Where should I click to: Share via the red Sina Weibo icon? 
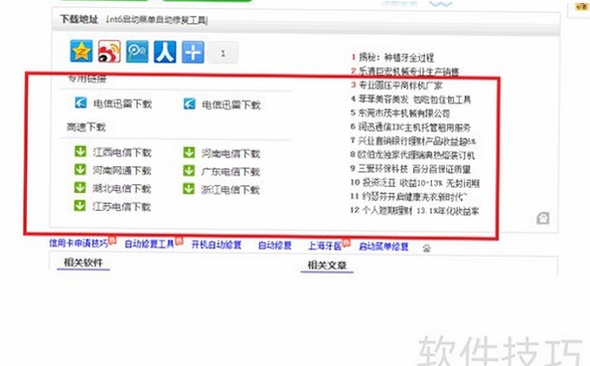click(109, 52)
